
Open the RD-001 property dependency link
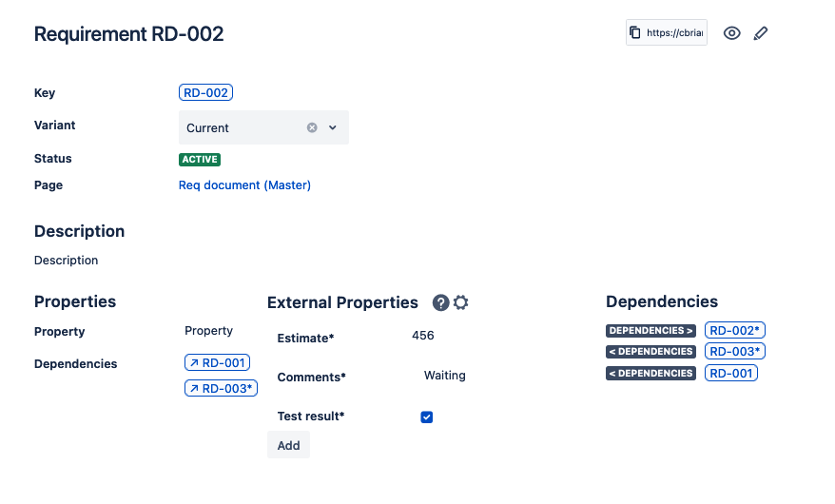218,362
